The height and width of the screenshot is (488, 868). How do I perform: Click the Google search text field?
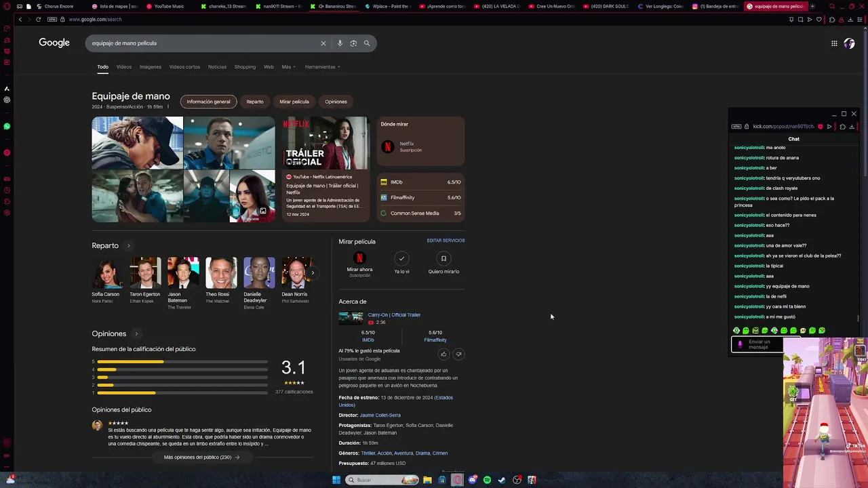(203, 43)
